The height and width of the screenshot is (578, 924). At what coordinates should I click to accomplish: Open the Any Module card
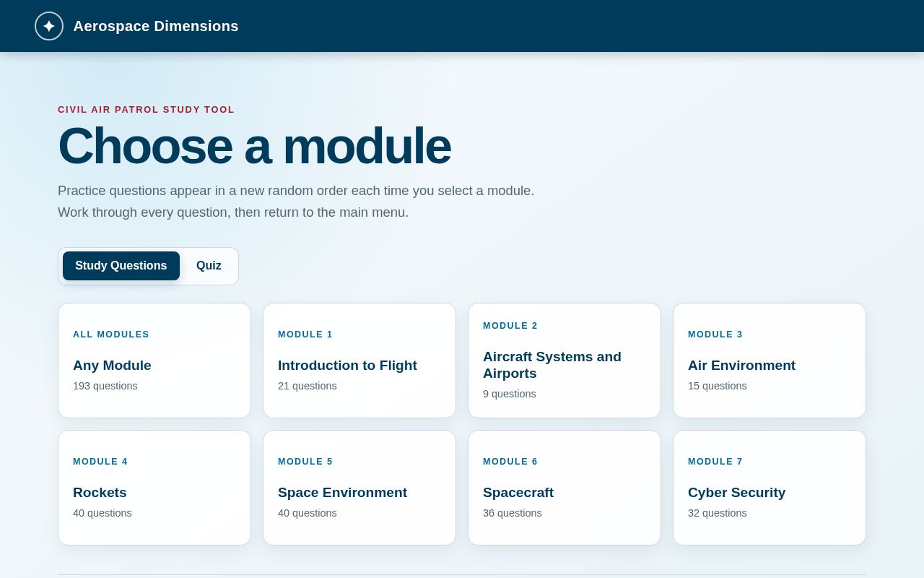tap(154, 361)
